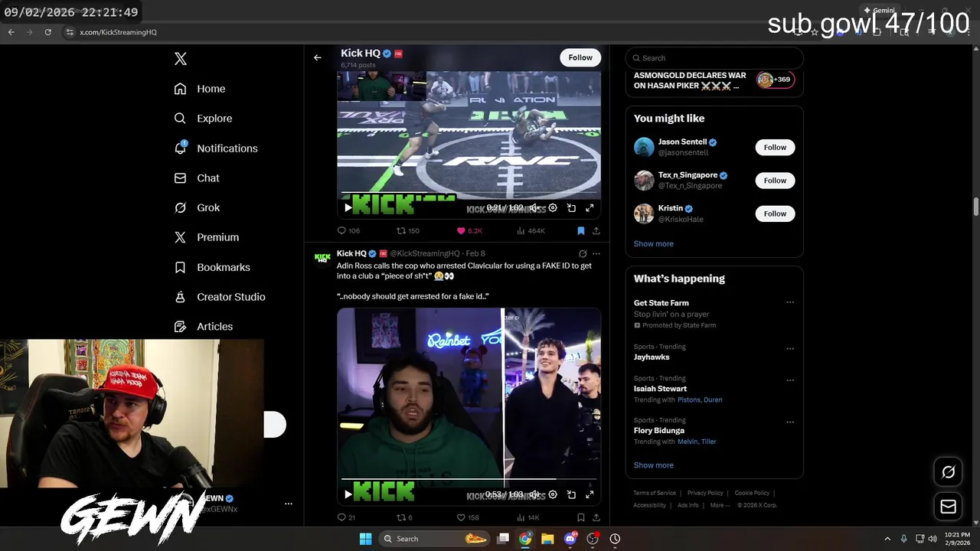This screenshot has width=980, height=551.
Task: Open Notifications from sidebar
Action: click(x=216, y=148)
